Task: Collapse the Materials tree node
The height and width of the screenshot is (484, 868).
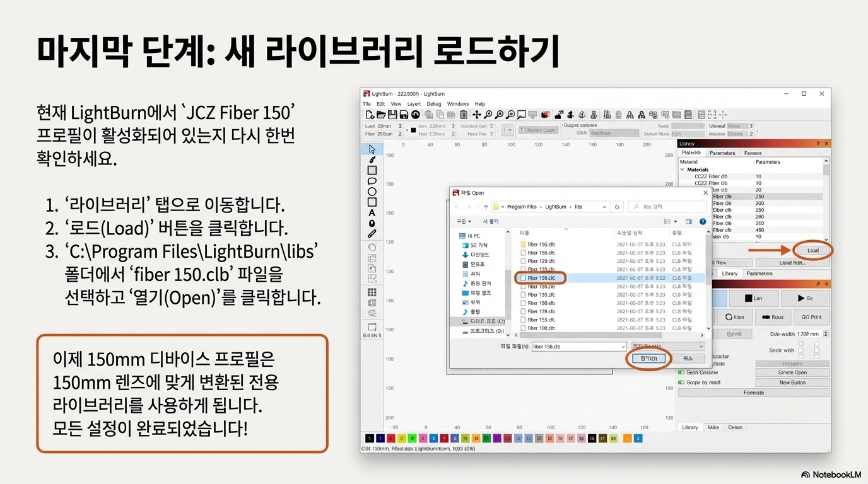Action: pyautogui.click(x=683, y=170)
